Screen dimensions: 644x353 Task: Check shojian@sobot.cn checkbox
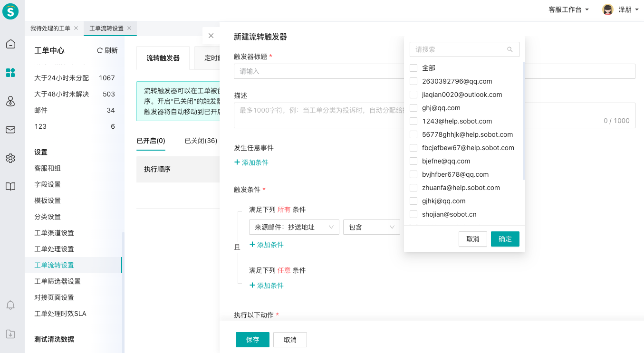[x=413, y=214]
